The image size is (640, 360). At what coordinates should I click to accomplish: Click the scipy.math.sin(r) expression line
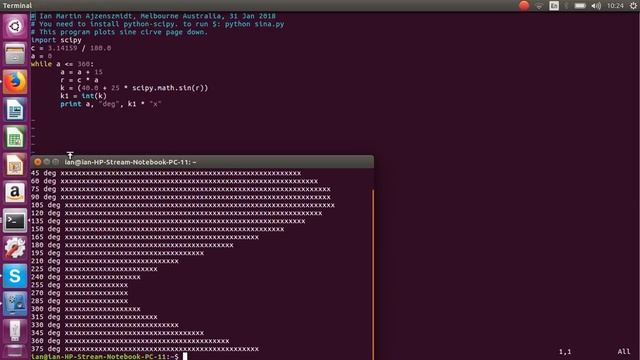[x=134, y=88]
